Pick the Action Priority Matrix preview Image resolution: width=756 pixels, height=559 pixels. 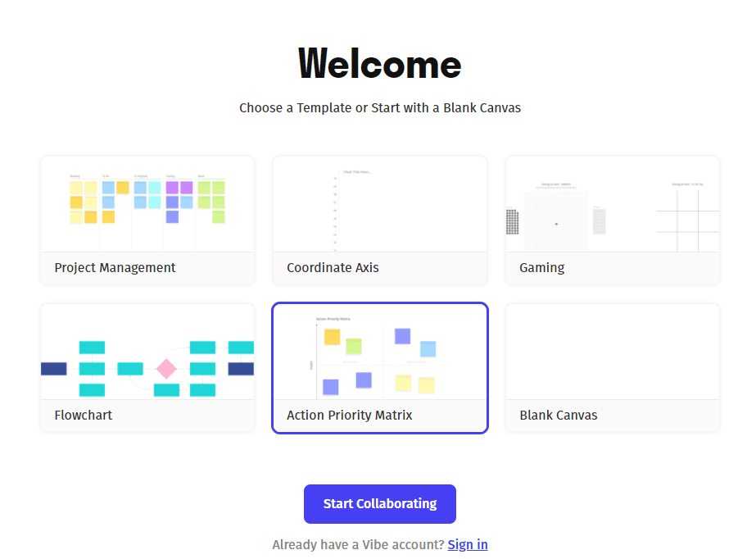tap(380, 352)
